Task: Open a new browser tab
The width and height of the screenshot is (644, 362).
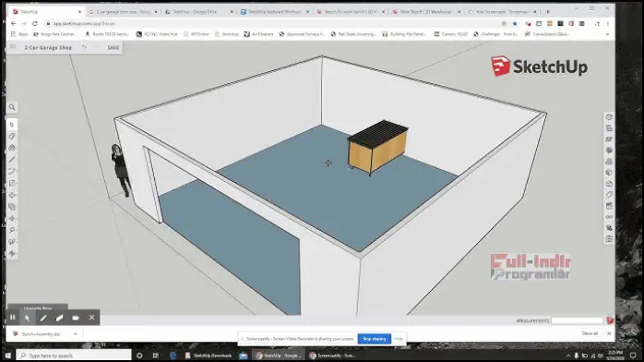Action: click(547, 12)
